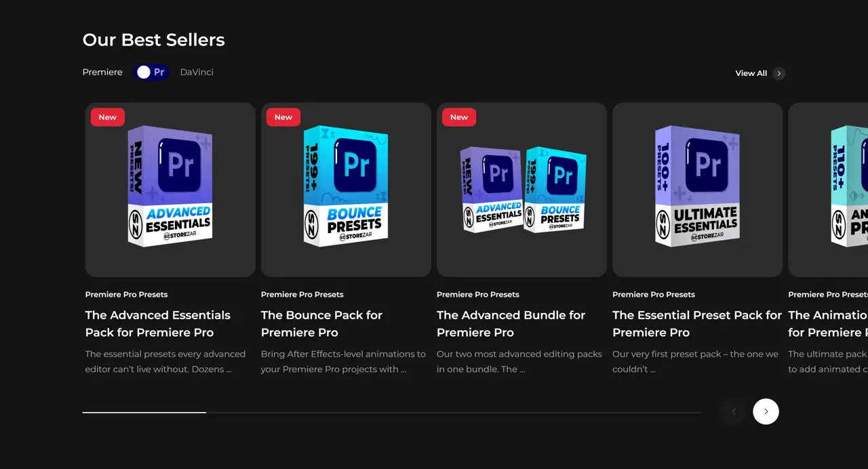The width and height of the screenshot is (868, 469).
Task: Click New badge on Advanced Essentials card
Action: tap(107, 117)
